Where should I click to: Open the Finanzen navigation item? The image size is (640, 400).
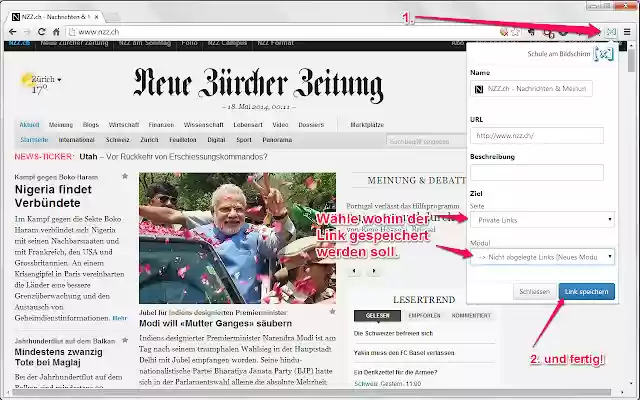[161, 124]
